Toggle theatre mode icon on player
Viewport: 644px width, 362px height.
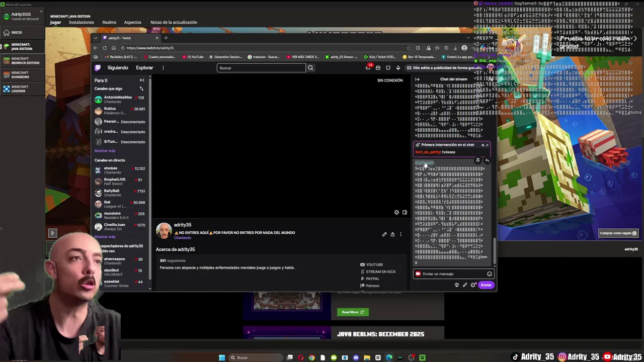point(405,213)
